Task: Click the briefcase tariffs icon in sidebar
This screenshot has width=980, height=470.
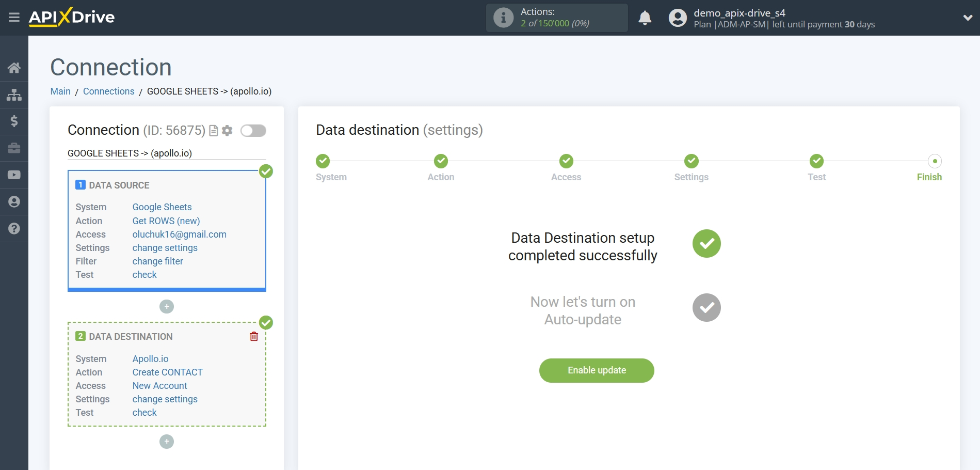Action: pos(14,148)
